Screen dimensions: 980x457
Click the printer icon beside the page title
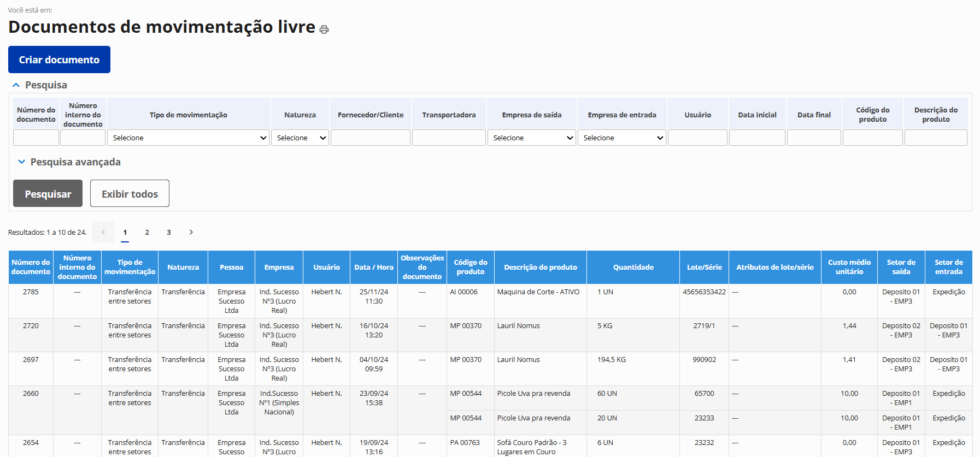[x=324, y=29]
